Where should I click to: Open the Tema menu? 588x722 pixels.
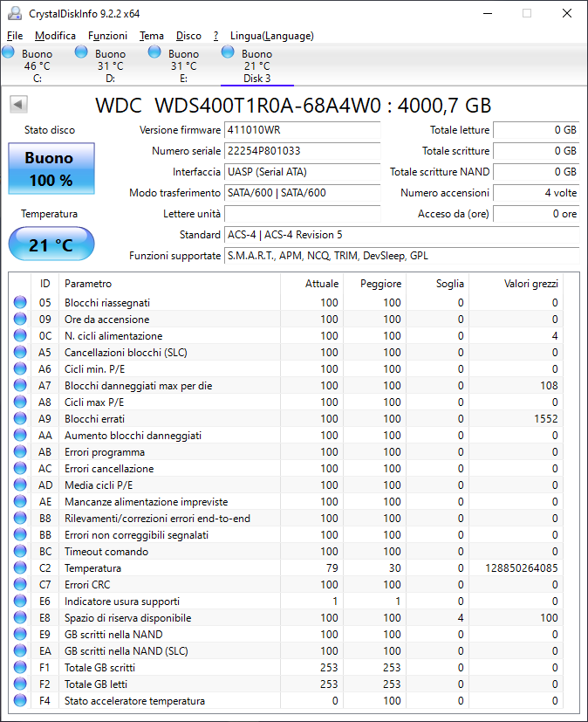pyautogui.click(x=152, y=36)
